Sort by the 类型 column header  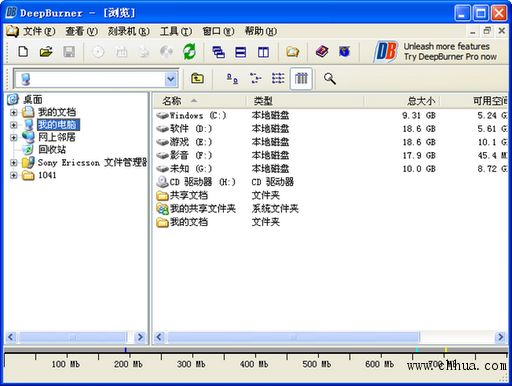305,101
